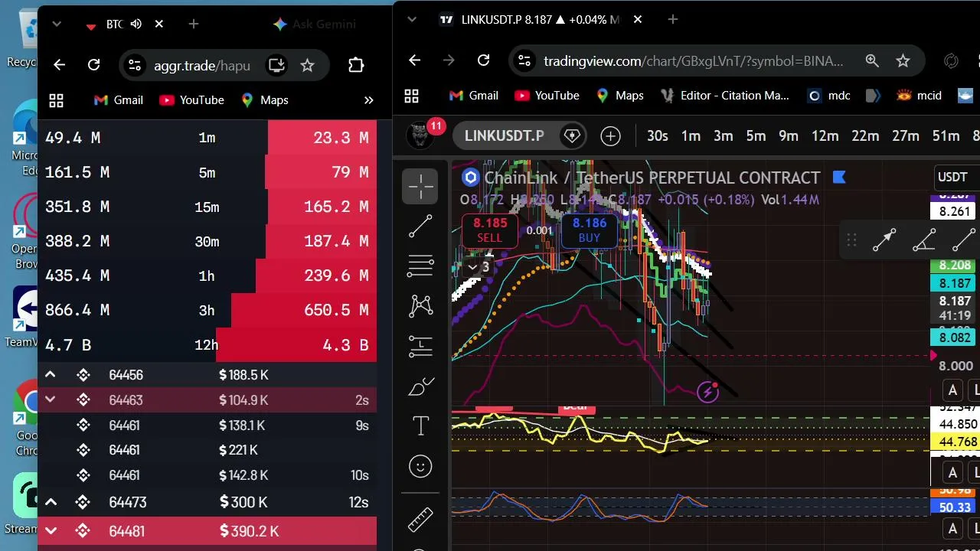Go back in the aggr.trade browser window
This screenshot has width=980, height=551.
pyautogui.click(x=59, y=65)
